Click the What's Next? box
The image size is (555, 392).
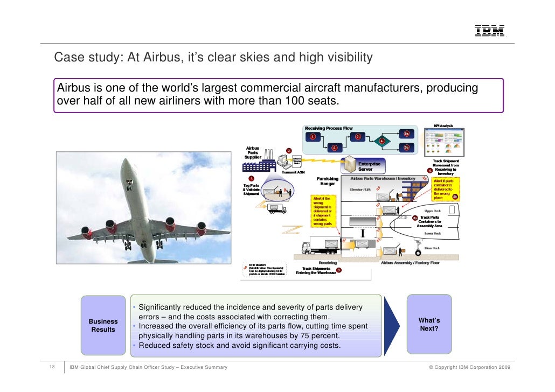(429, 324)
